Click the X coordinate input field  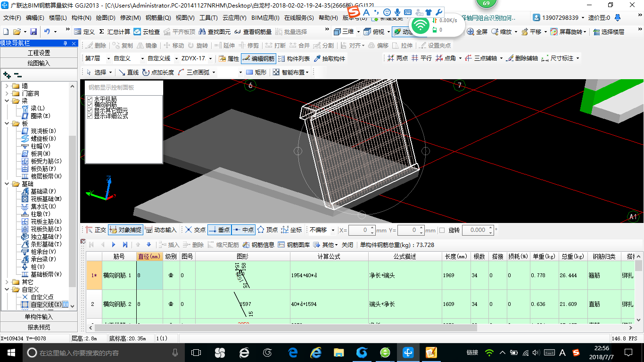tap(362, 230)
